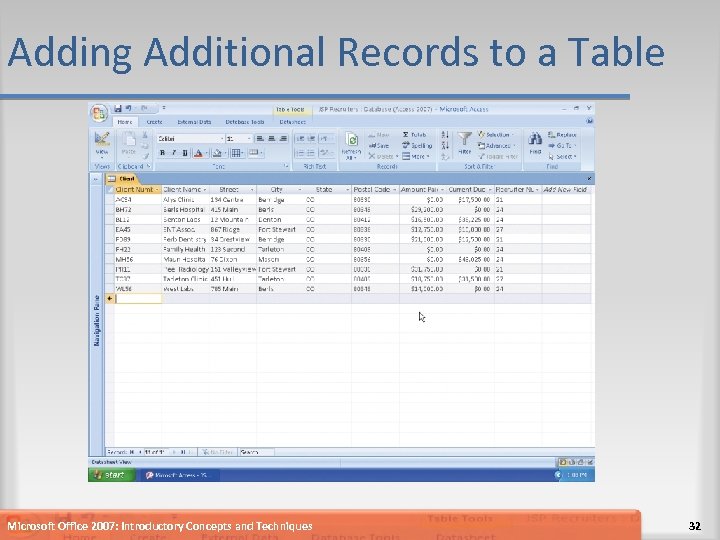Open the Client Number column dropdown arrow

tap(157, 190)
